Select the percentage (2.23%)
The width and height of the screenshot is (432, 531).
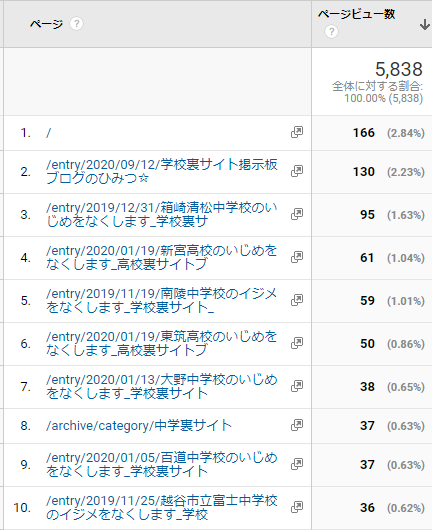pyautogui.click(x=406, y=172)
